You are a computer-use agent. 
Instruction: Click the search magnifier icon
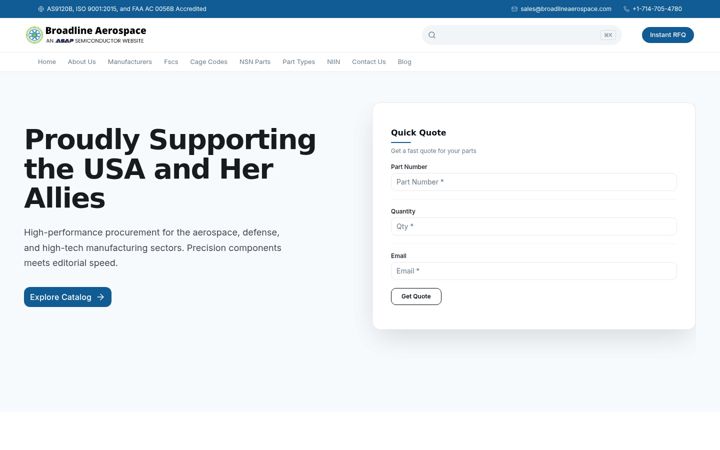[x=432, y=35]
